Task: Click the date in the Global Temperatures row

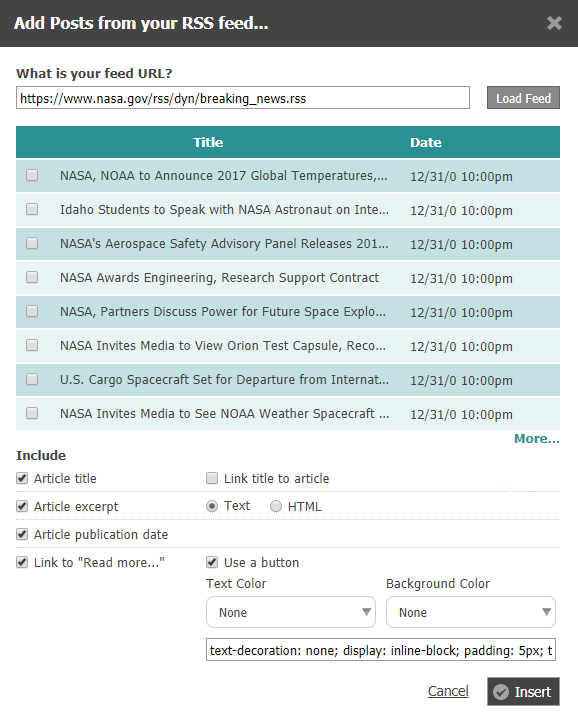Action: [x=461, y=176]
